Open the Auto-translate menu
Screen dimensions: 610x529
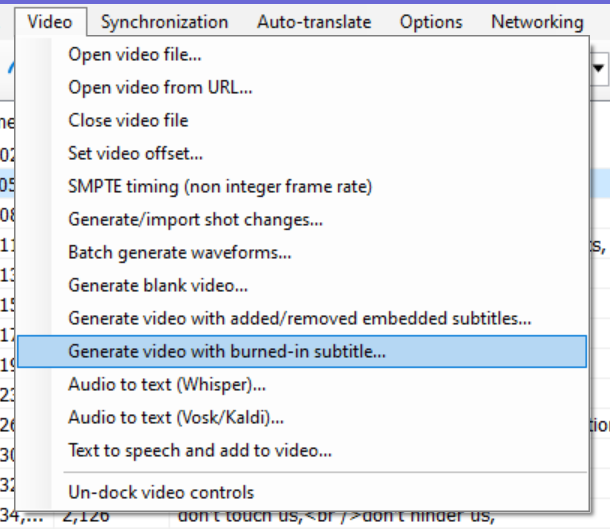[x=313, y=21]
